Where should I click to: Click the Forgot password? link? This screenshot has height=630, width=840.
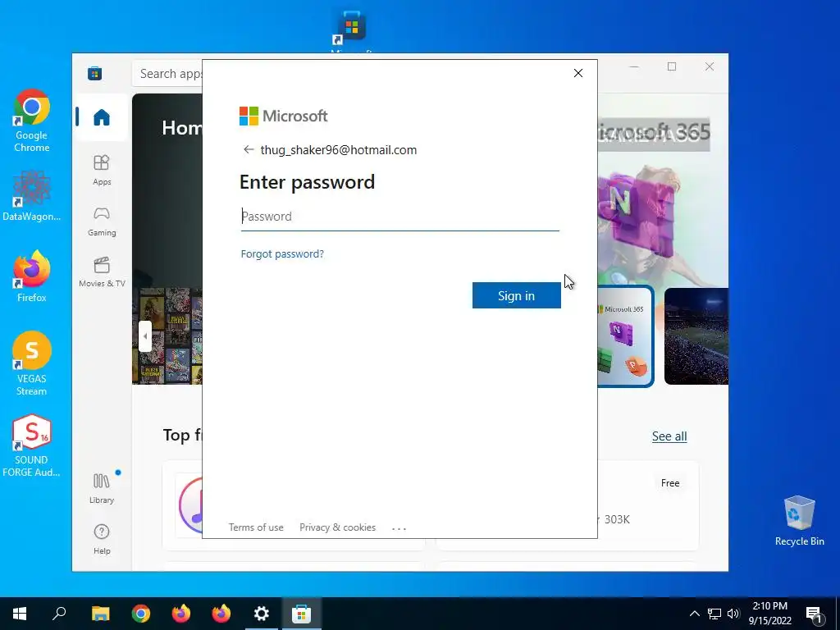click(282, 254)
